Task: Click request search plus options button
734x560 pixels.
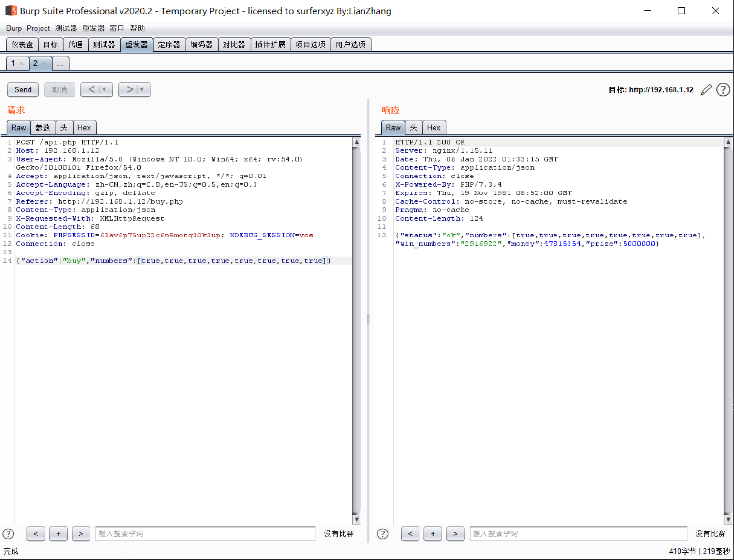Action: pos(58,534)
